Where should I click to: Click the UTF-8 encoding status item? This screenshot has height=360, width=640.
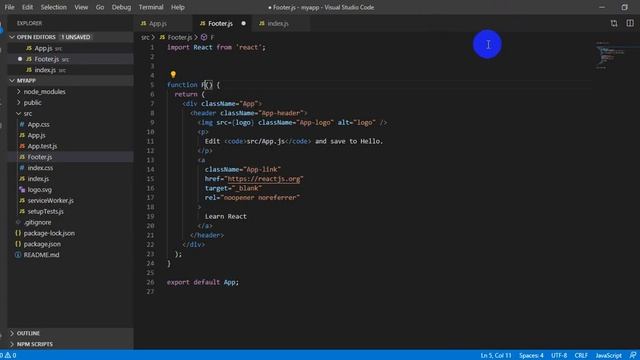(x=559, y=356)
